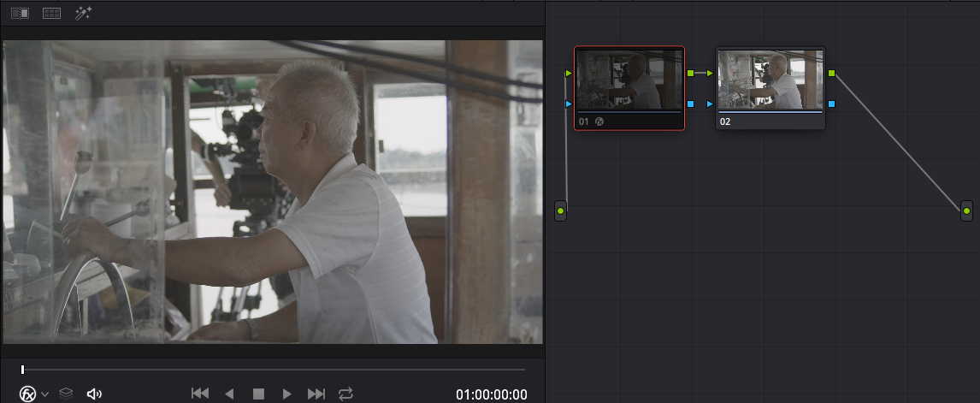
Task: Click node 02 green RGB output
Action: tap(831, 74)
